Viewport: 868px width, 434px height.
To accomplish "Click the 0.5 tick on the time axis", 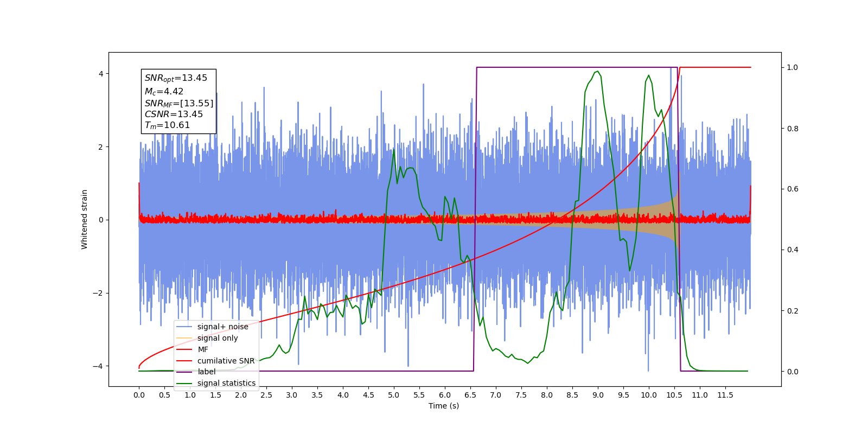I will click(164, 395).
